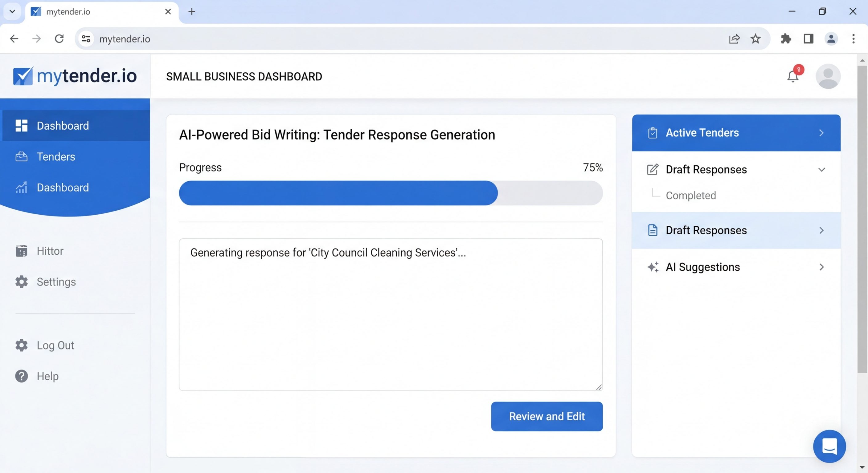Image resolution: width=868 pixels, height=473 pixels.
Task: Open the tab search dropdown arrow
Action: click(12, 11)
